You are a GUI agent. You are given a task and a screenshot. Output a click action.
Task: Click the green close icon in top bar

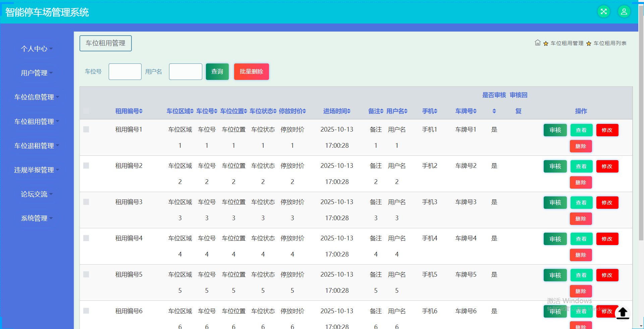pos(604,11)
